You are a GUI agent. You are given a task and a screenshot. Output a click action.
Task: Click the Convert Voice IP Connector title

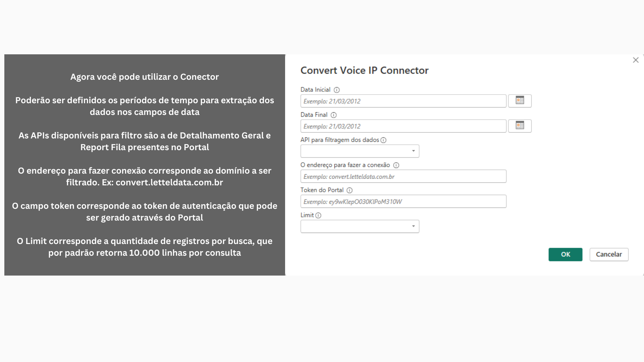click(x=365, y=70)
